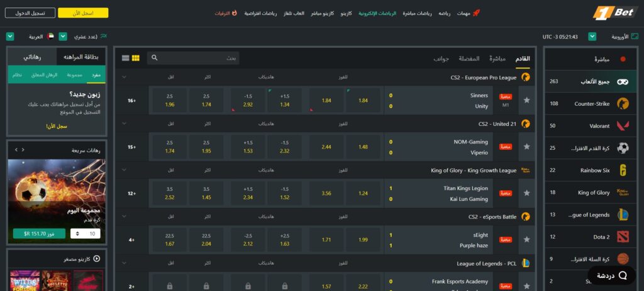The width and height of the screenshot is (644, 291).
Task: Click the odds-trend arrows icon near عدد عشري
Action: pyautogui.click(x=104, y=37)
